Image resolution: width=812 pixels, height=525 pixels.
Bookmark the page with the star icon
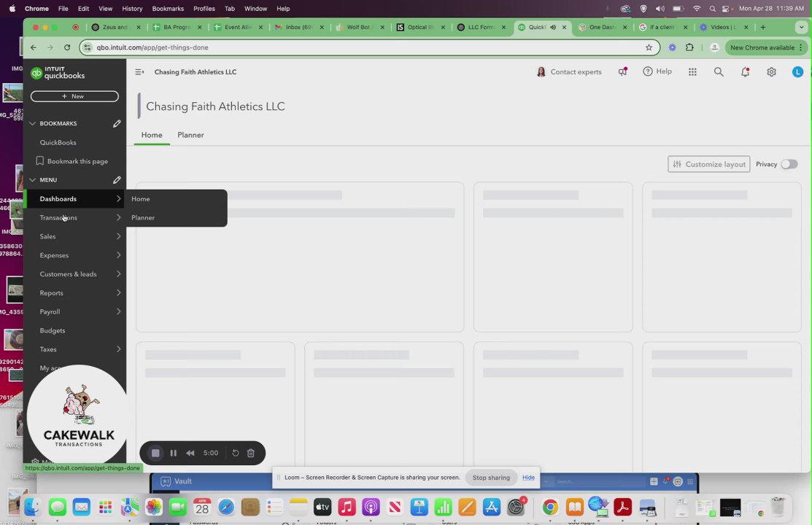pos(649,47)
